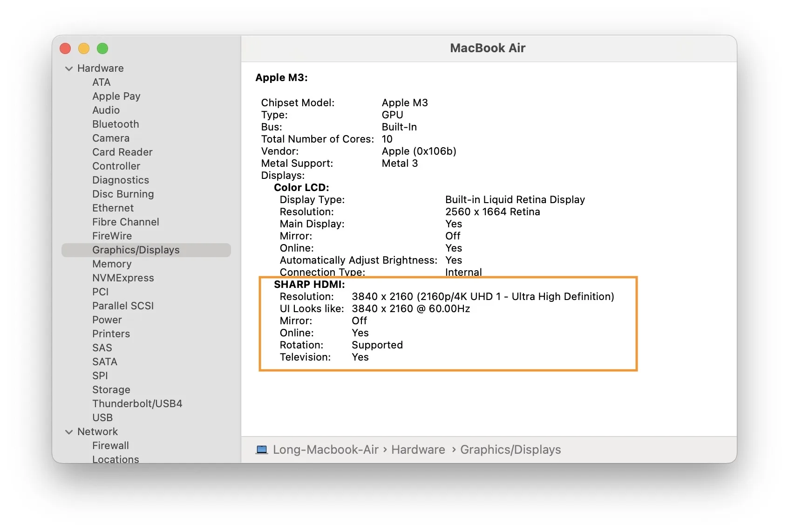The width and height of the screenshot is (789, 532).
Task: Select Controller in the sidebar
Action: (x=116, y=166)
